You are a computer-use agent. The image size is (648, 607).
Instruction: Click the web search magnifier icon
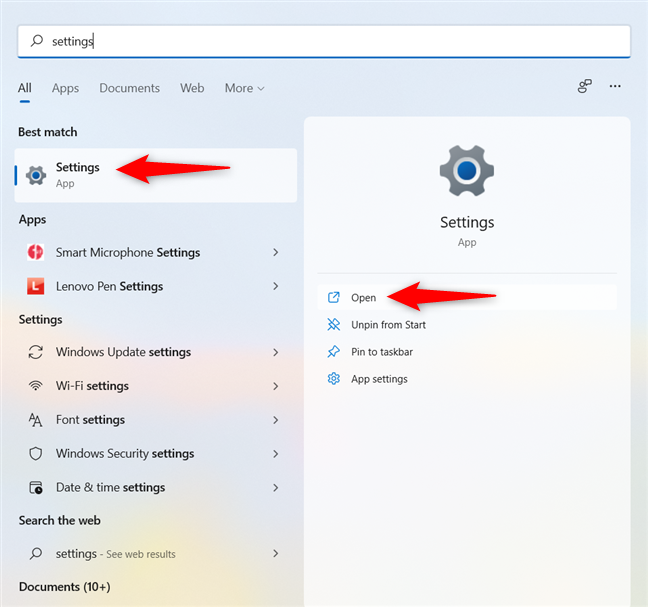(36, 553)
